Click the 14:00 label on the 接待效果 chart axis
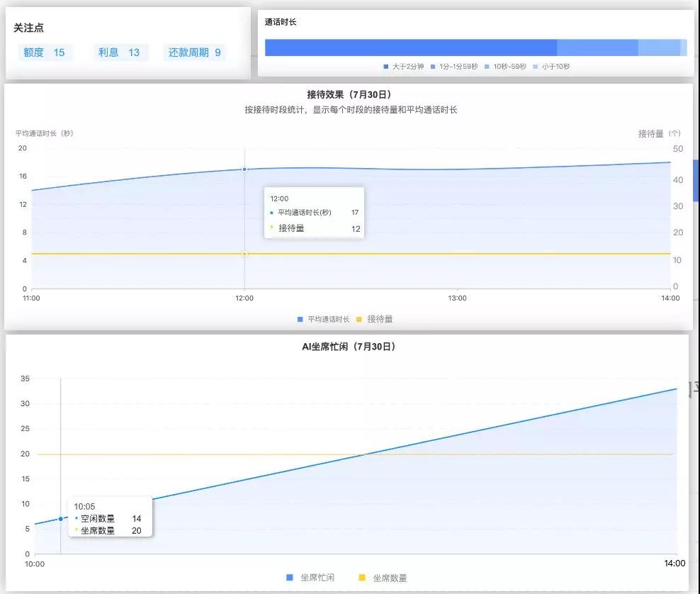The image size is (700, 594). click(670, 298)
